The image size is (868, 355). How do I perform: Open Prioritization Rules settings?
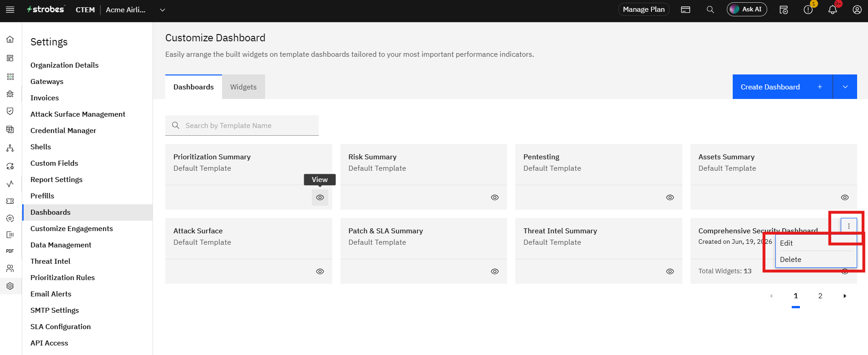(x=63, y=277)
